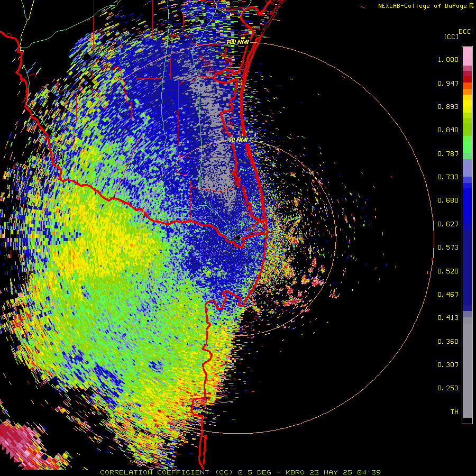
Task: Select the 0.947 scale value
Action: point(448,83)
